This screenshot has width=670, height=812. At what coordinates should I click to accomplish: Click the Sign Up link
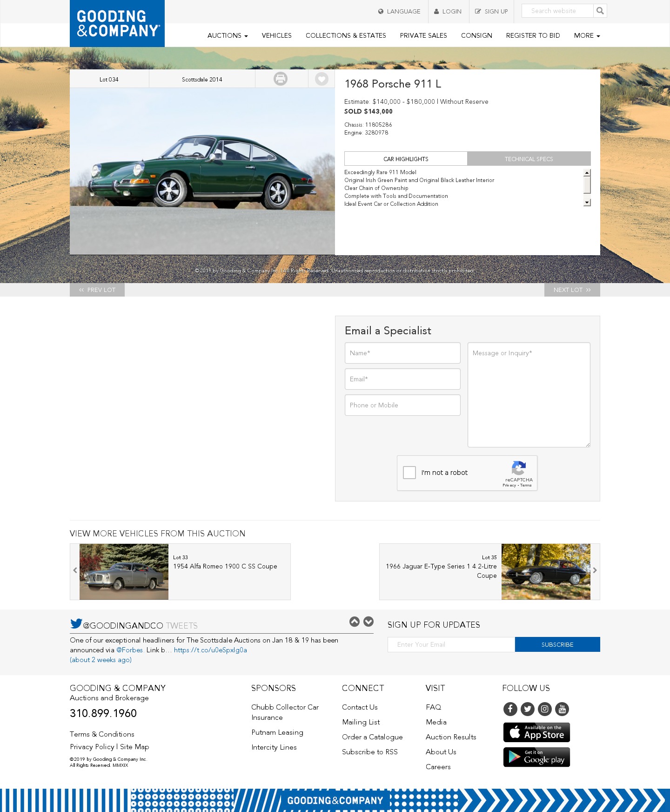[491, 11]
